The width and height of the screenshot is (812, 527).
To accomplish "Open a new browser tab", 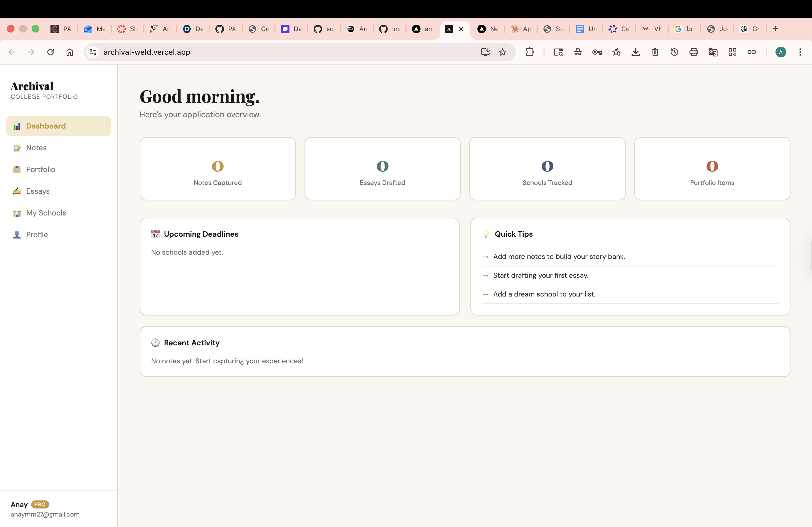I will click(x=775, y=29).
